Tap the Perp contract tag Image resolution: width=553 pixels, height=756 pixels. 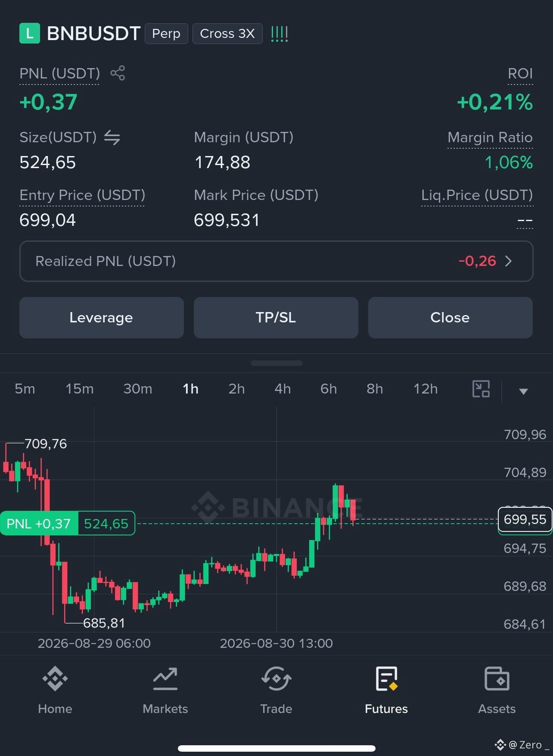click(x=166, y=34)
